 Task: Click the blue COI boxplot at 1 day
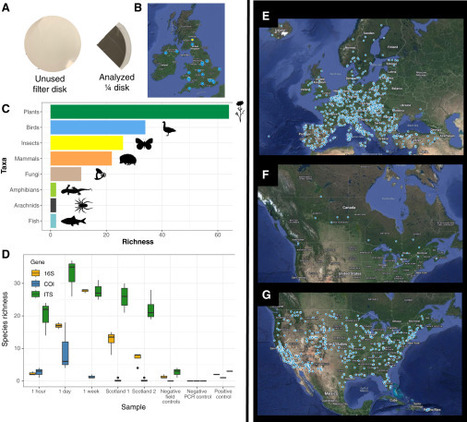(65, 353)
